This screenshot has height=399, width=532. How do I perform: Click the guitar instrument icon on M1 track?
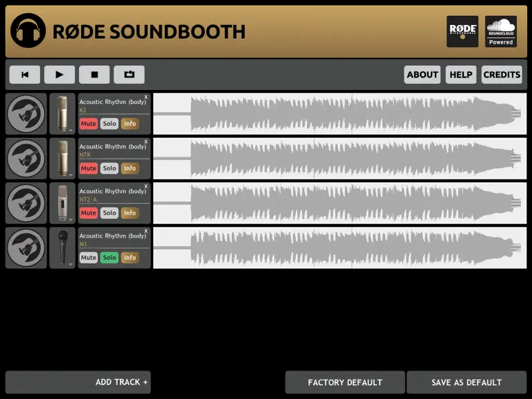[26, 248]
